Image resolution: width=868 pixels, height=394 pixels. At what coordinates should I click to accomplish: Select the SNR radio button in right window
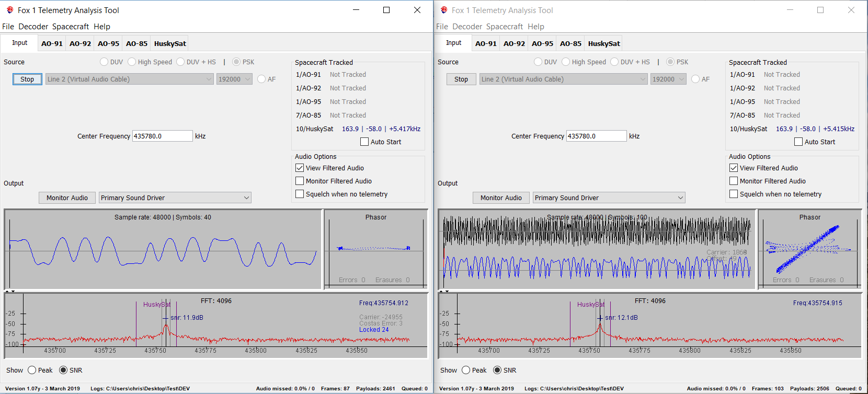pyautogui.click(x=497, y=370)
